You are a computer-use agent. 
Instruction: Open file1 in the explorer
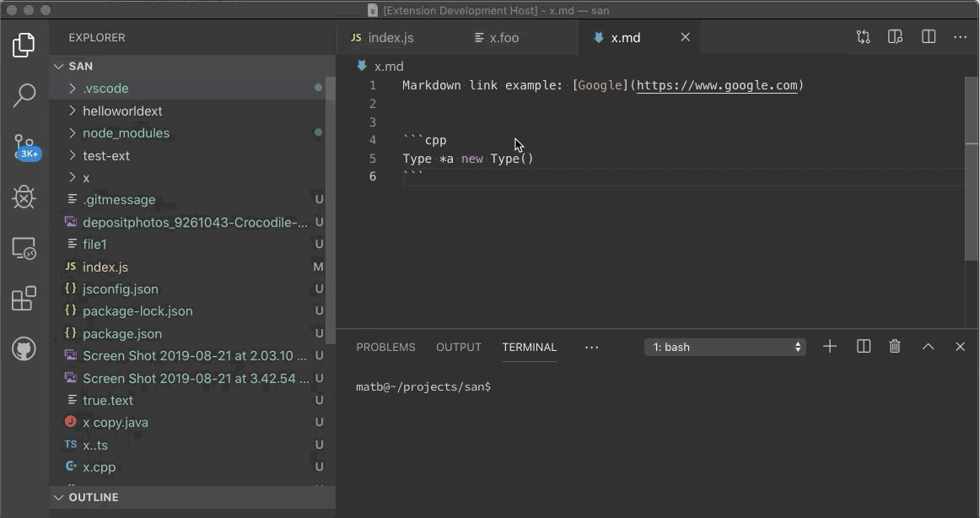187,245
